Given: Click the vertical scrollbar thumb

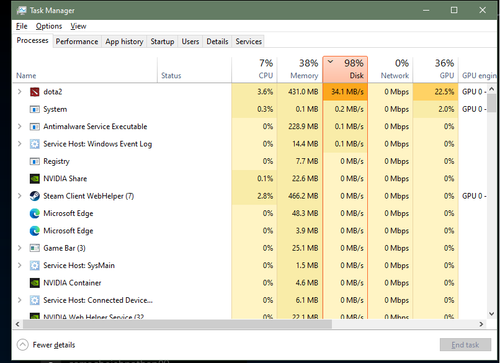Looking at the screenshot, I should (491, 103).
